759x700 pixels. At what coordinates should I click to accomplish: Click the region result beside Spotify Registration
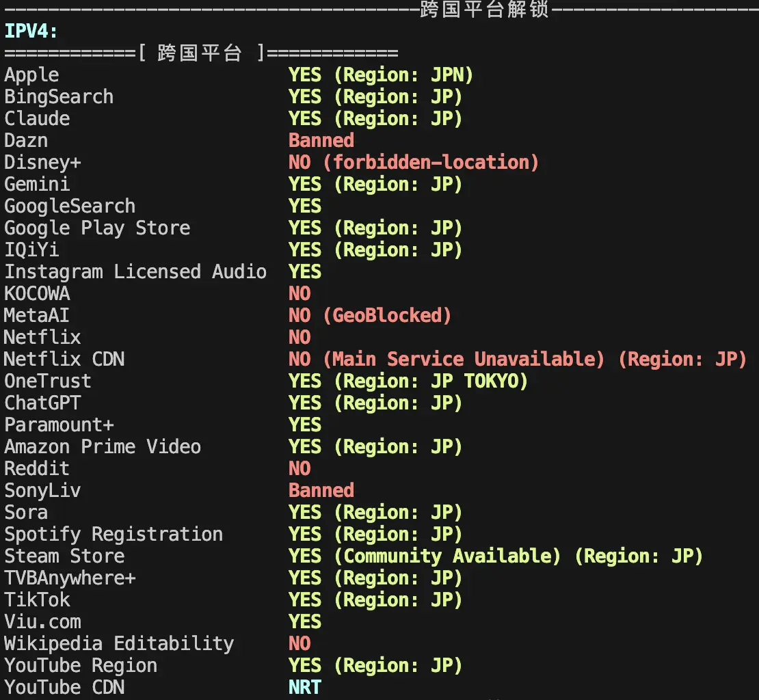(x=375, y=535)
